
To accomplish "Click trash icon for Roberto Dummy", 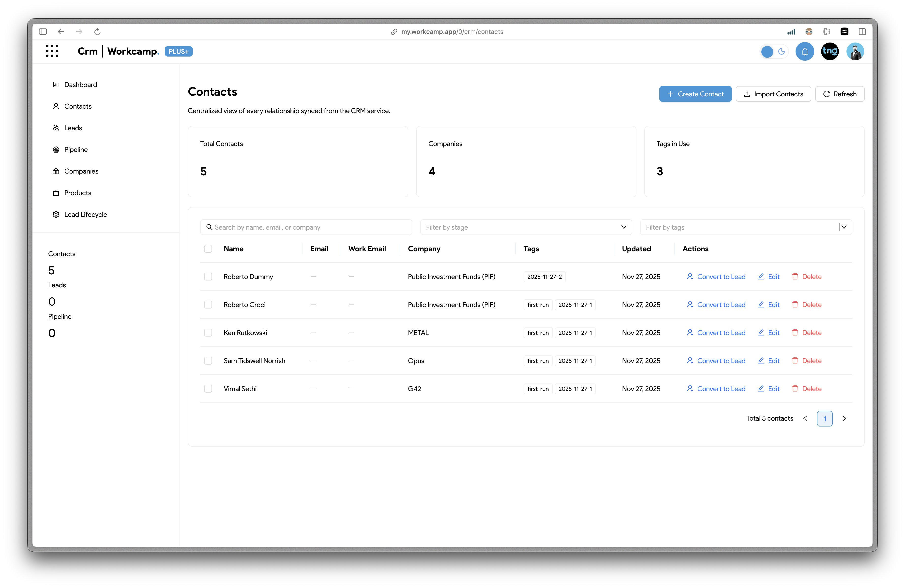I will click(x=795, y=276).
